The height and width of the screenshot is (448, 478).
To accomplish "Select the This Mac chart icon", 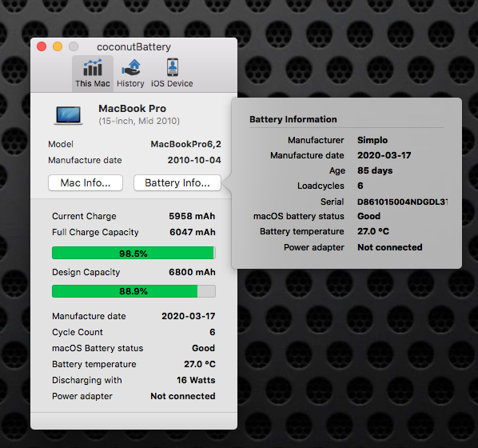I will (93, 67).
